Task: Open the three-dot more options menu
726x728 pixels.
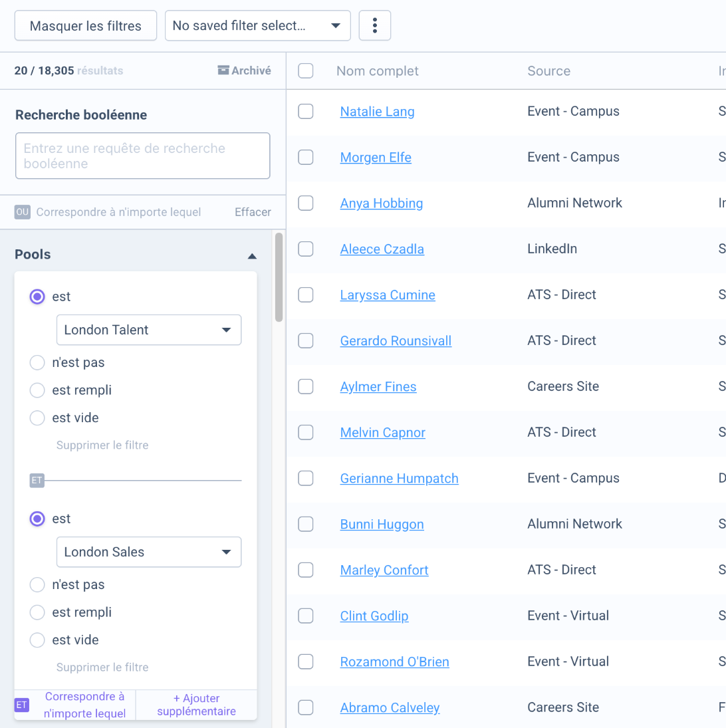Action: tap(374, 25)
